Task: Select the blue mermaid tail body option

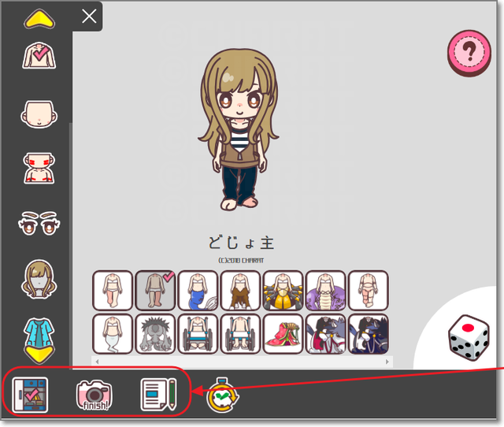Action: click(x=197, y=290)
